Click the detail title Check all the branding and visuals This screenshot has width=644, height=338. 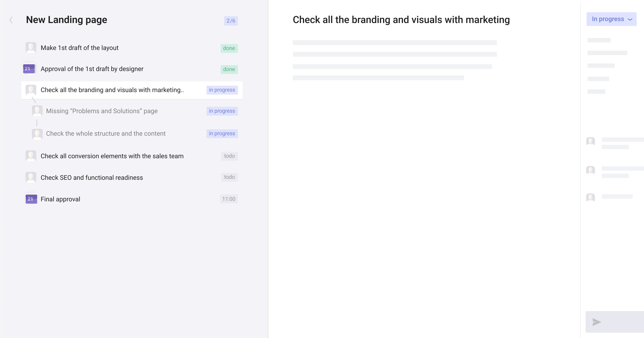pos(401,20)
